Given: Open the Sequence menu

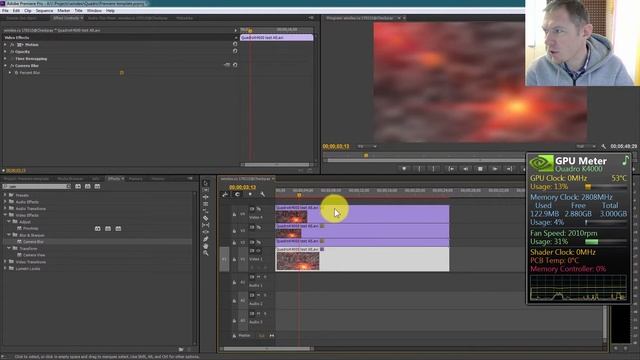Looking at the screenshot, I should [44, 11].
